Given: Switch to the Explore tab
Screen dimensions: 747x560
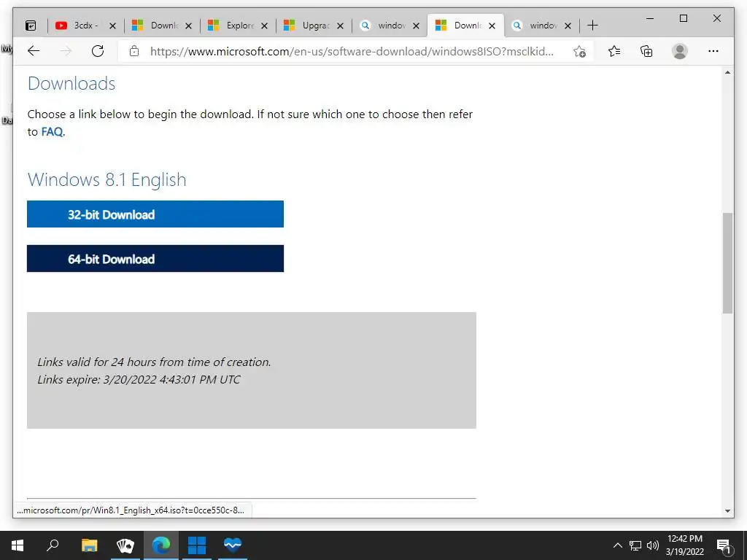Looking at the screenshot, I should 231,26.
